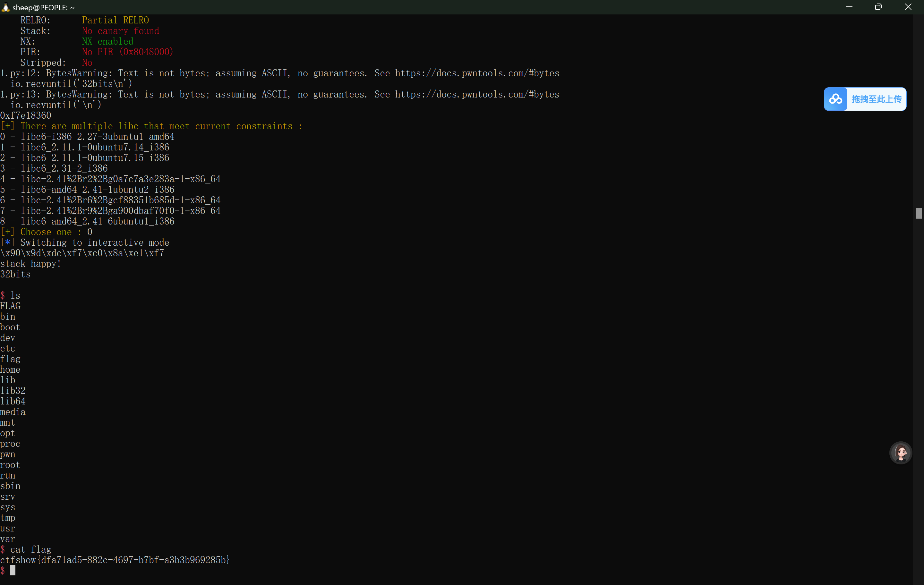Viewport: 924px width, 585px height.
Task: Click 'There are multiple libc' message
Action: (x=151, y=126)
